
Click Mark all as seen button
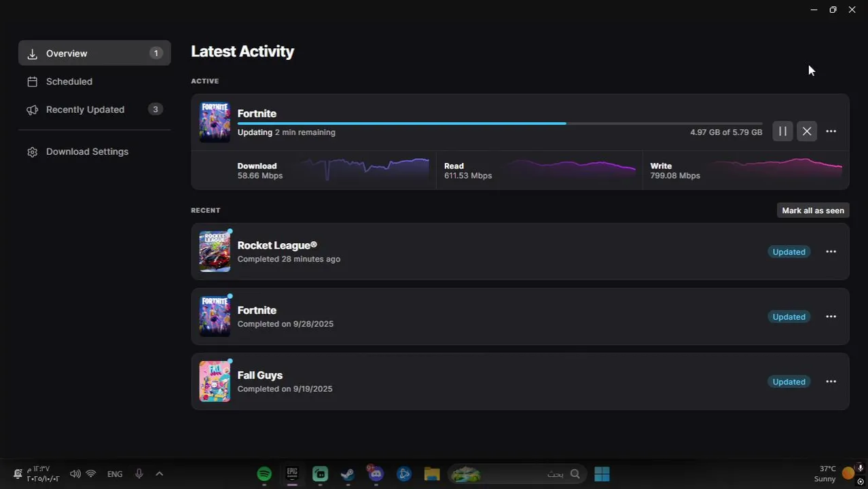click(x=813, y=211)
